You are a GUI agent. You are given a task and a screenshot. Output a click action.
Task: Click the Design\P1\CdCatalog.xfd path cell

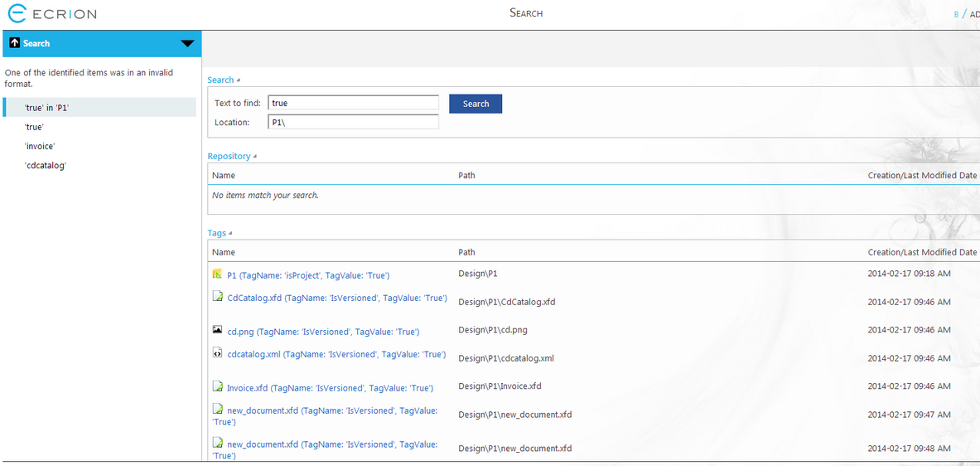(507, 302)
